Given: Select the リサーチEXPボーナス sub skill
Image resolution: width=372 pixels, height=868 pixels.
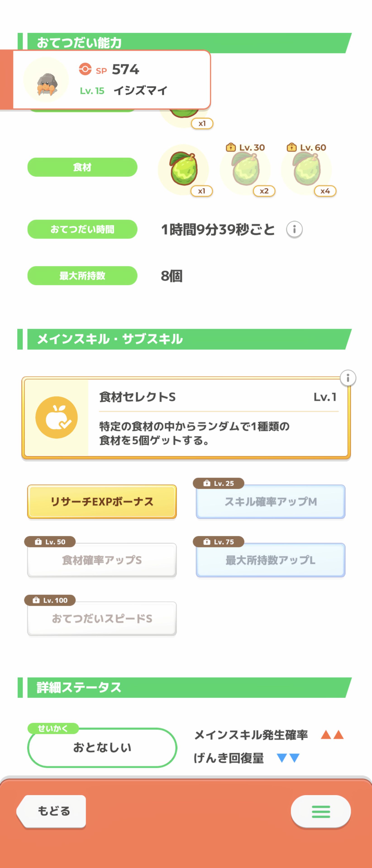Looking at the screenshot, I should click(102, 501).
